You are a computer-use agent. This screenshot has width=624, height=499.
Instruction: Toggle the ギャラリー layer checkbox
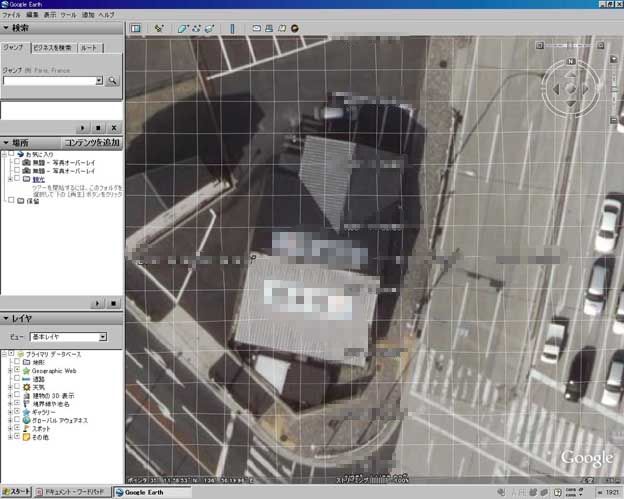click(17, 411)
